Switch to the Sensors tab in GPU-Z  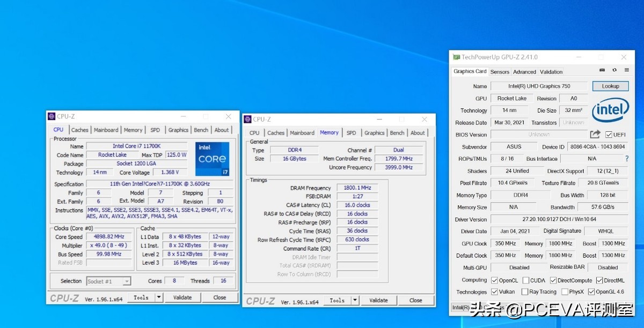click(500, 72)
